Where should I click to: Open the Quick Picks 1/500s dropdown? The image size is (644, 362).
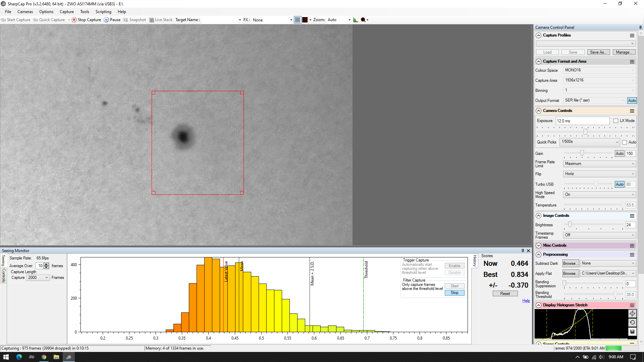click(x=590, y=142)
